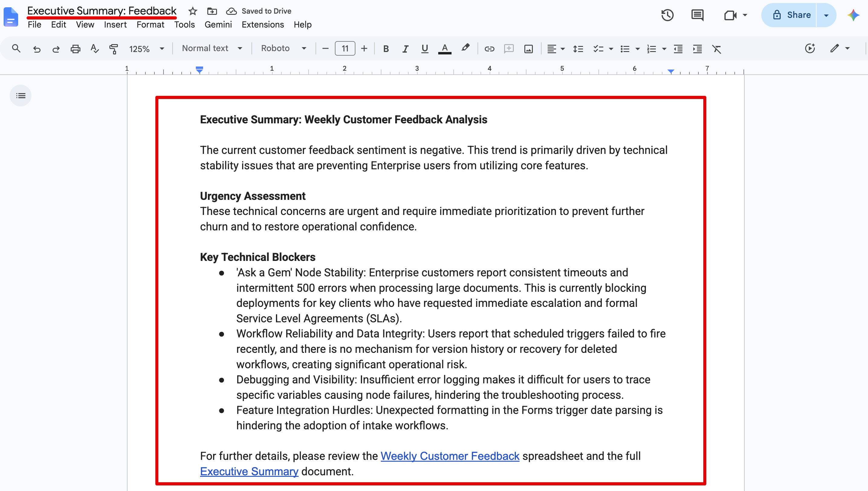Click the spelling and grammar check icon
Viewport: 868px width, 491px height.
[x=94, y=49]
